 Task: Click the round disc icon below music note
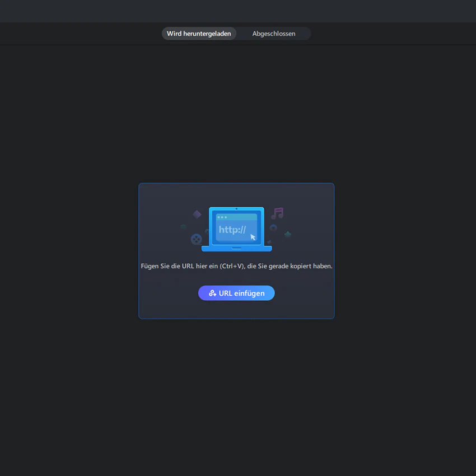point(273,228)
